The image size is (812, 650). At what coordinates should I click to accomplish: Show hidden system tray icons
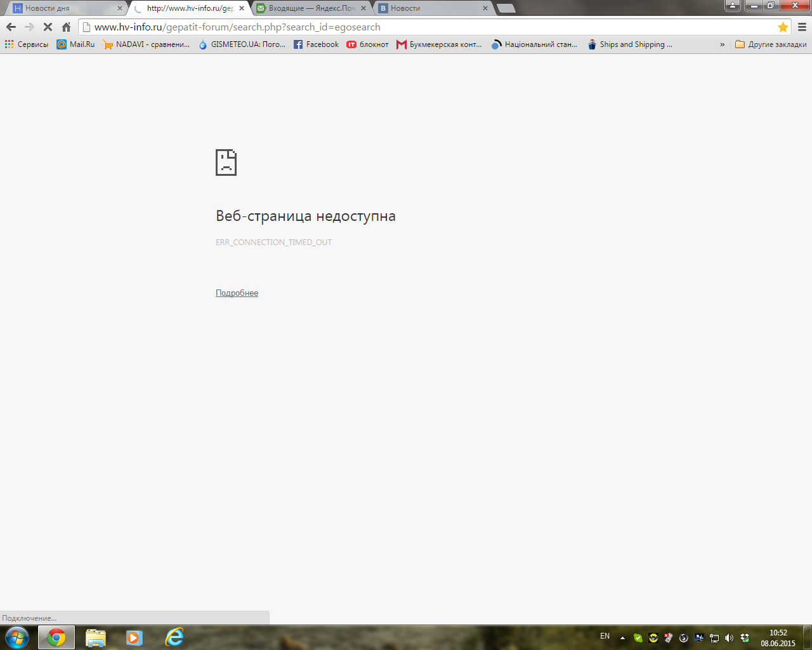pos(622,637)
